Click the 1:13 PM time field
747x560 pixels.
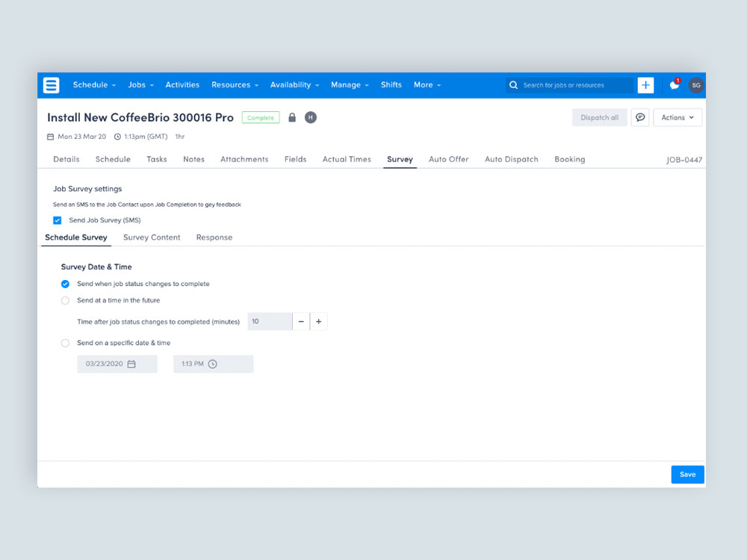coord(214,364)
